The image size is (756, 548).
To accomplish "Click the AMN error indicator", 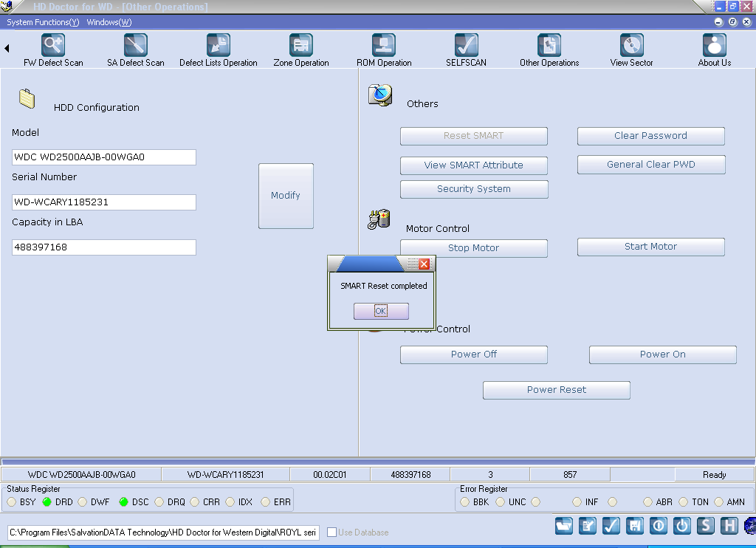I will (718, 502).
